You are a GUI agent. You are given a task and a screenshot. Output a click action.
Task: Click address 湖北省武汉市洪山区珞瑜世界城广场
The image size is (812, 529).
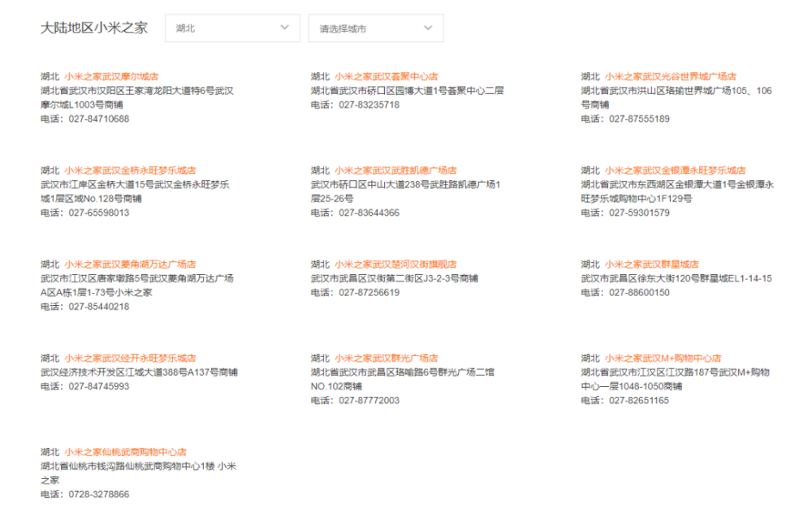[x=676, y=98]
